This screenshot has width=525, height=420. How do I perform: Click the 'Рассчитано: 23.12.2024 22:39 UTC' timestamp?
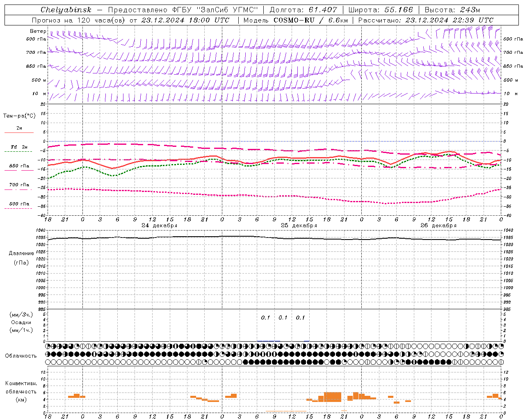[x=426, y=20]
